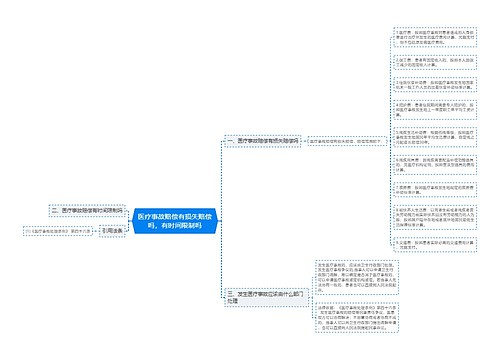Click the 7.丧葬费 detail node
The height and width of the screenshot is (360, 500).
(x=435, y=190)
